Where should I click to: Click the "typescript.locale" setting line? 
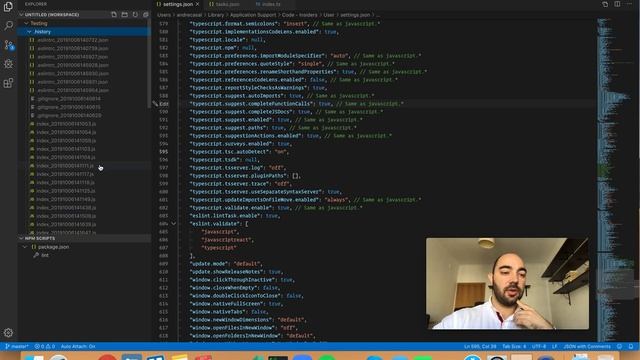point(228,40)
